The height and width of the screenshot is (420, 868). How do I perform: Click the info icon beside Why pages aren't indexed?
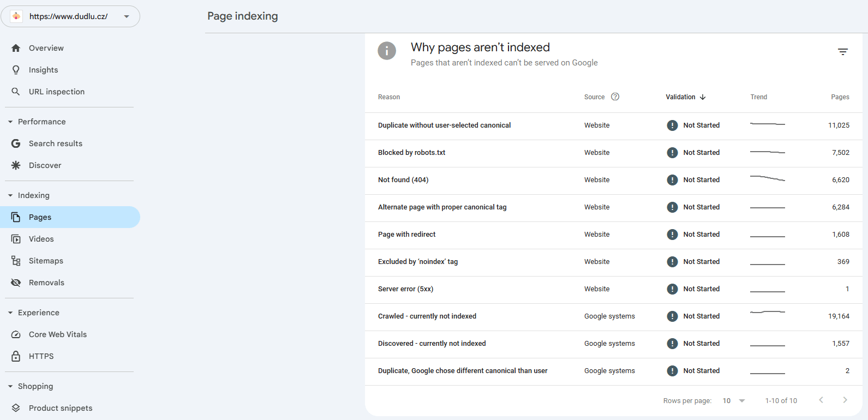(387, 51)
